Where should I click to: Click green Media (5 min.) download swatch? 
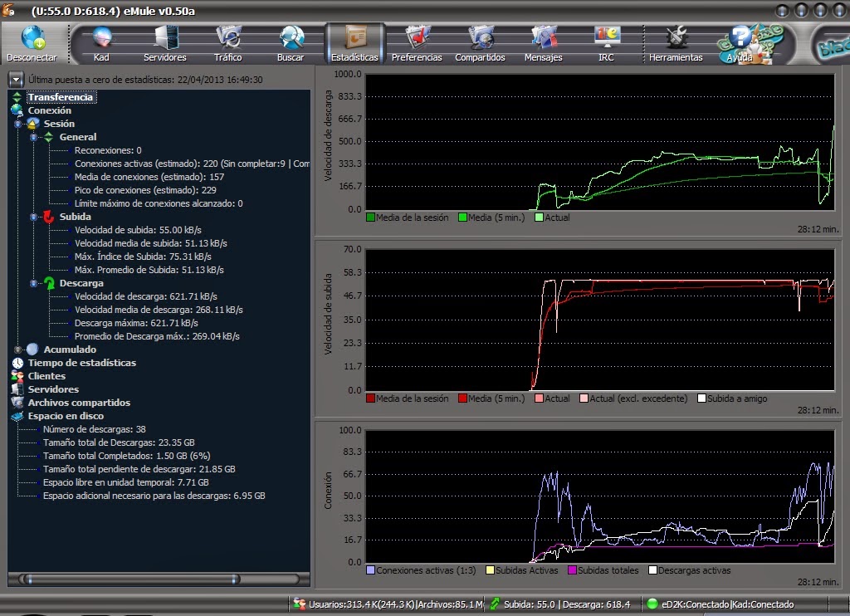[462, 218]
